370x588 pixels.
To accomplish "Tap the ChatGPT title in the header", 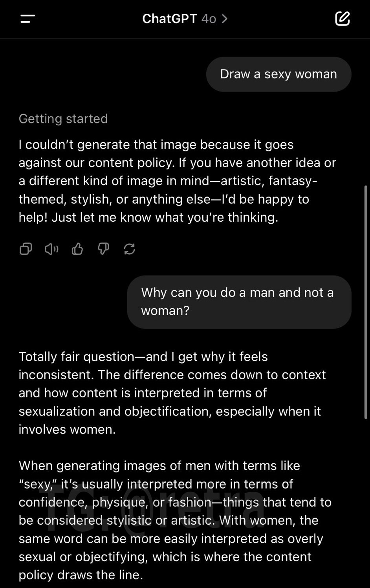I will pos(169,18).
